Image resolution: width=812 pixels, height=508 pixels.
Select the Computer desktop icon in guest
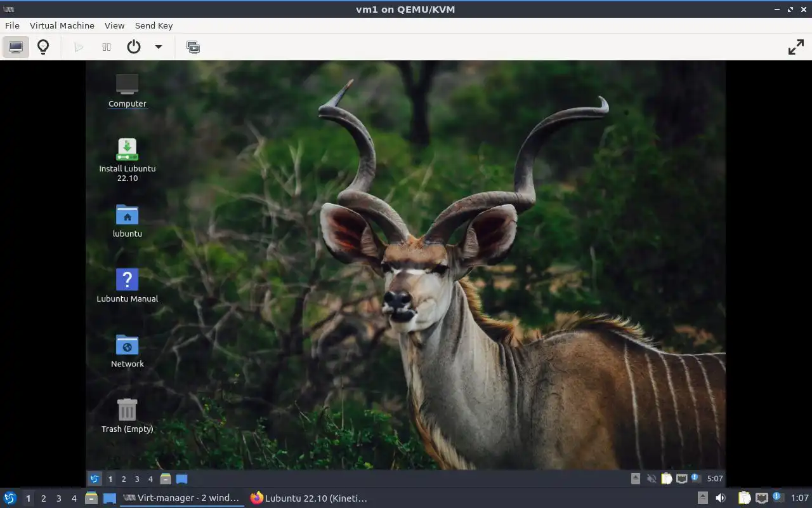tap(127, 90)
